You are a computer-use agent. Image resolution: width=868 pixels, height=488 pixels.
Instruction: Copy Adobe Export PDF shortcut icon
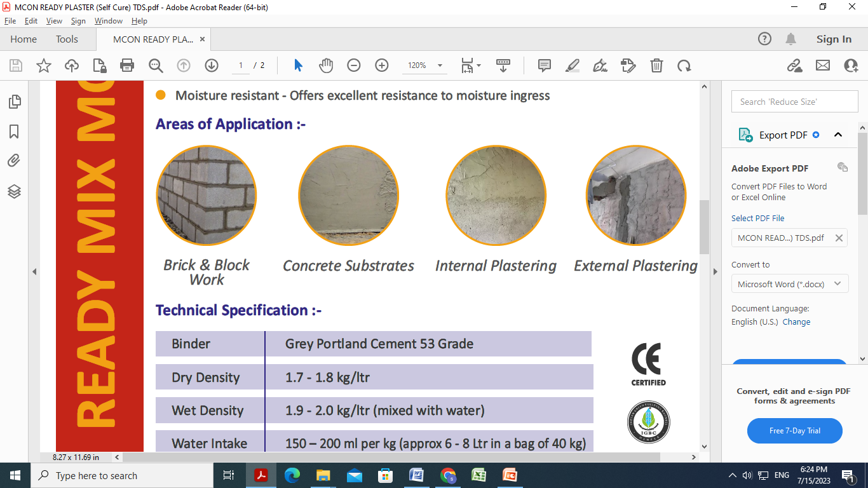843,167
